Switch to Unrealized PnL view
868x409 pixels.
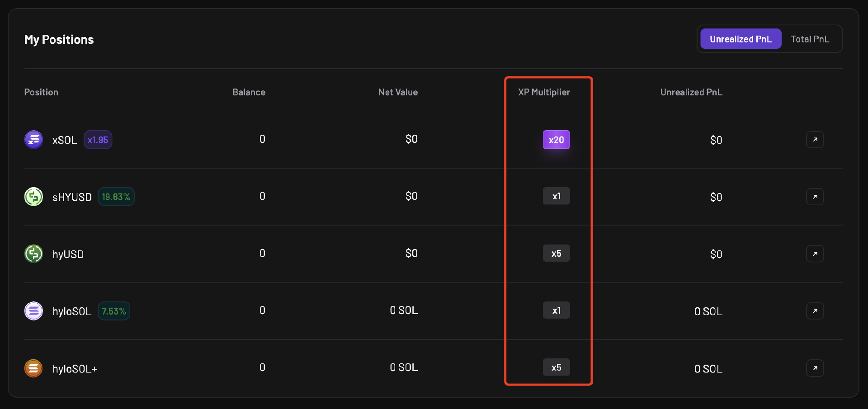pyautogui.click(x=741, y=39)
